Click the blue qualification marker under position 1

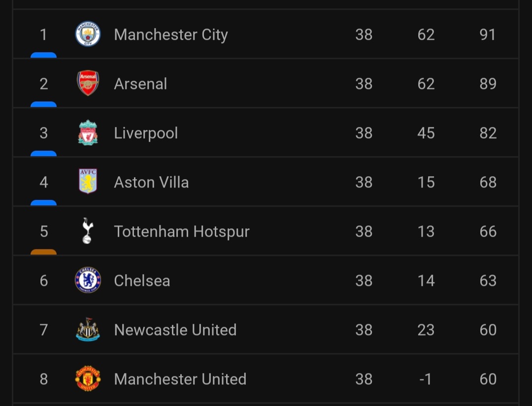[43, 55]
